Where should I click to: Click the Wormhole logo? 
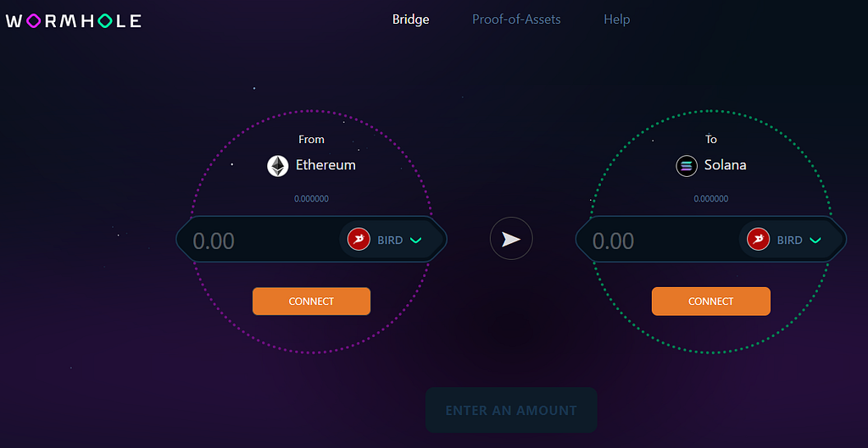74,20
